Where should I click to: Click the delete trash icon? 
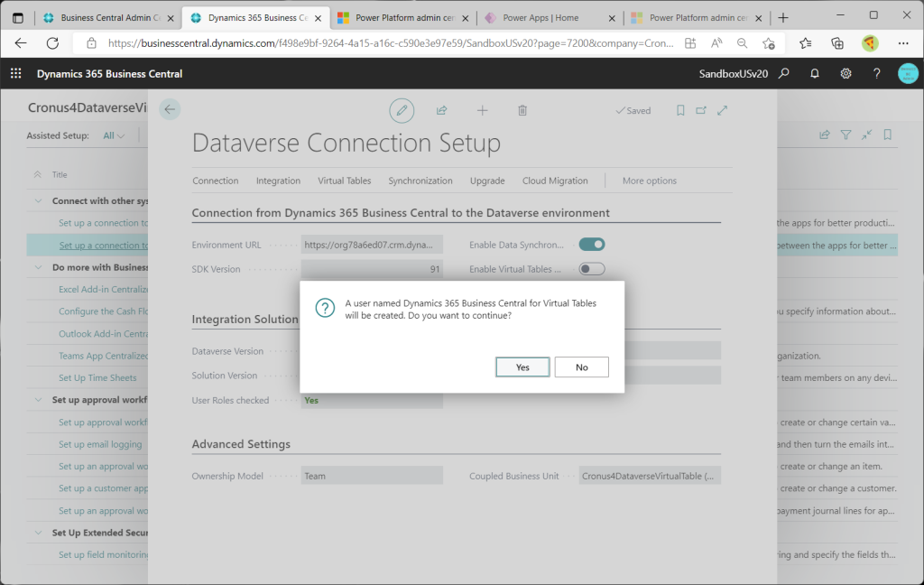tap(522, 110)
